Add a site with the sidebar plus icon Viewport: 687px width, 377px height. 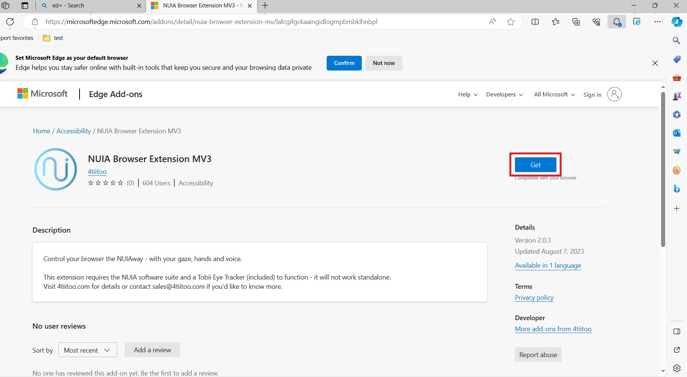pyautogui.click(x=676, y=208)
